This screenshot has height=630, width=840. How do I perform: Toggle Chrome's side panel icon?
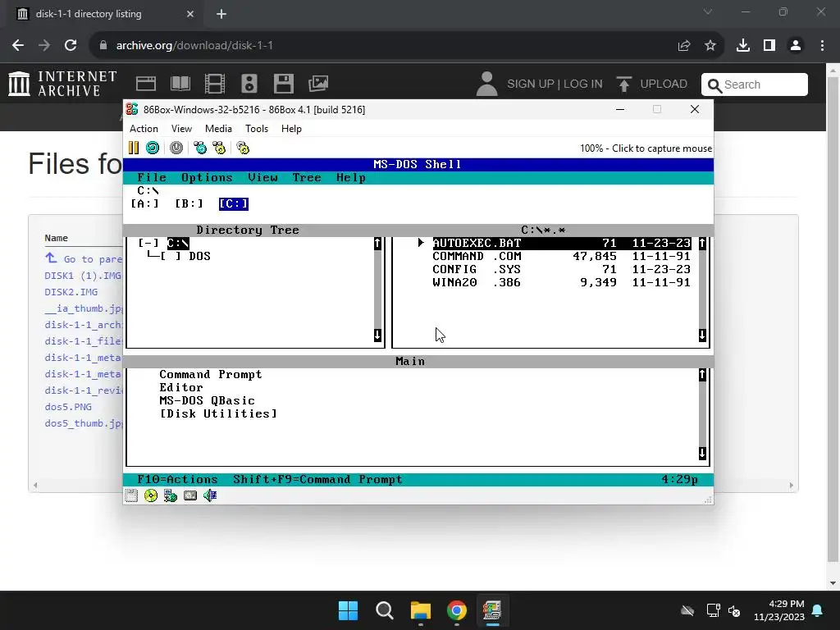pyautogui.click(x=769, y=46)
